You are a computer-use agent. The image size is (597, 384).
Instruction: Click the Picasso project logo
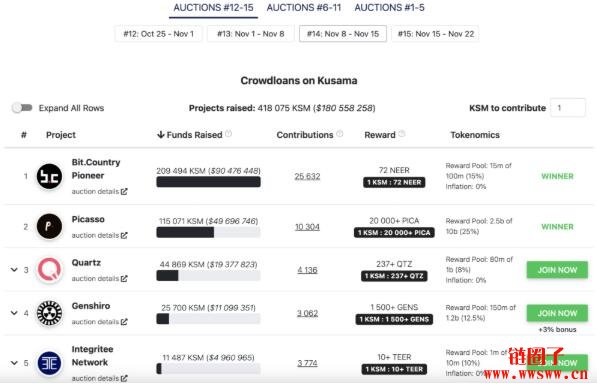[49, 226]
